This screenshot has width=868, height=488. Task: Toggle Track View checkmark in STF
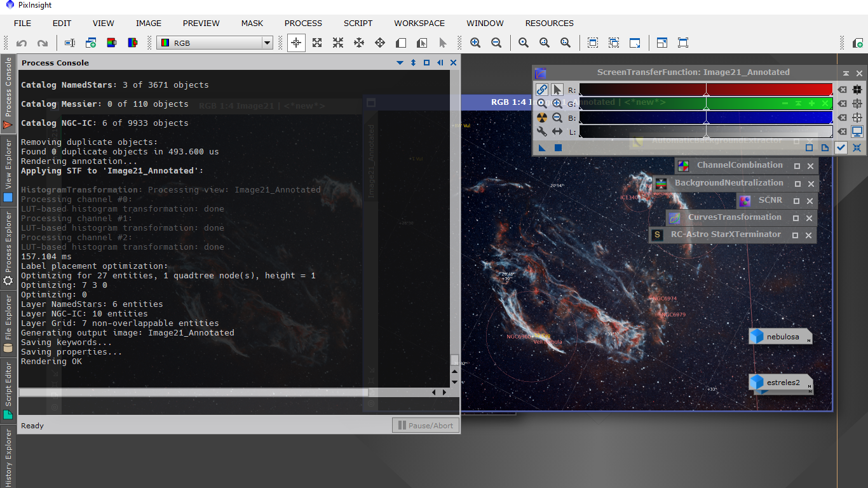pos(841,147)
